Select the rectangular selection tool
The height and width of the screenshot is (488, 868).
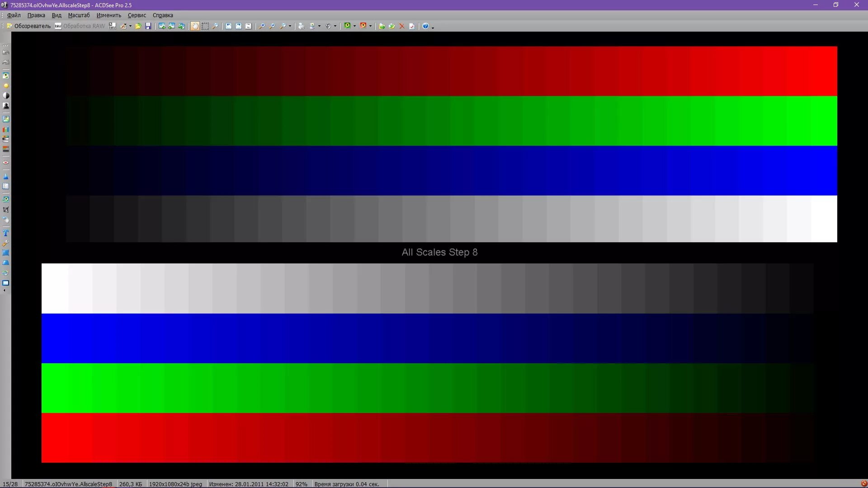tap(205, 26)
